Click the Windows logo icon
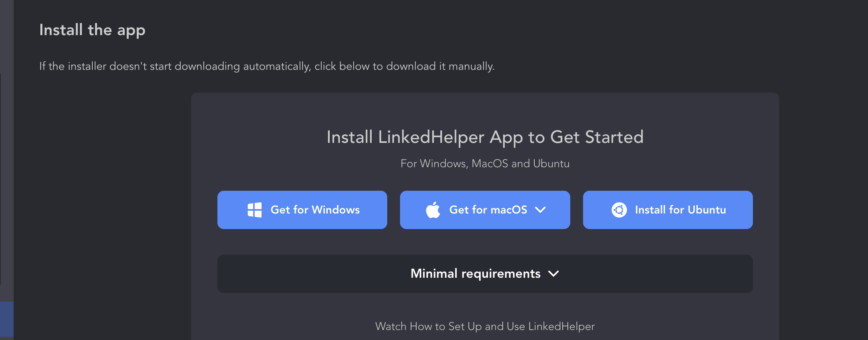 pyautogui.click(x=255, y=210)
